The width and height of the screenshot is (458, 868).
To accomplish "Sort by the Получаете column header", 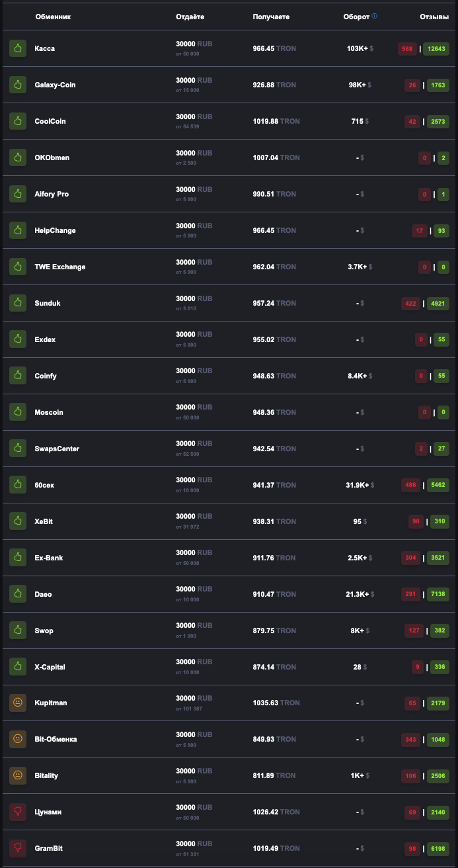I will point(271,17).
